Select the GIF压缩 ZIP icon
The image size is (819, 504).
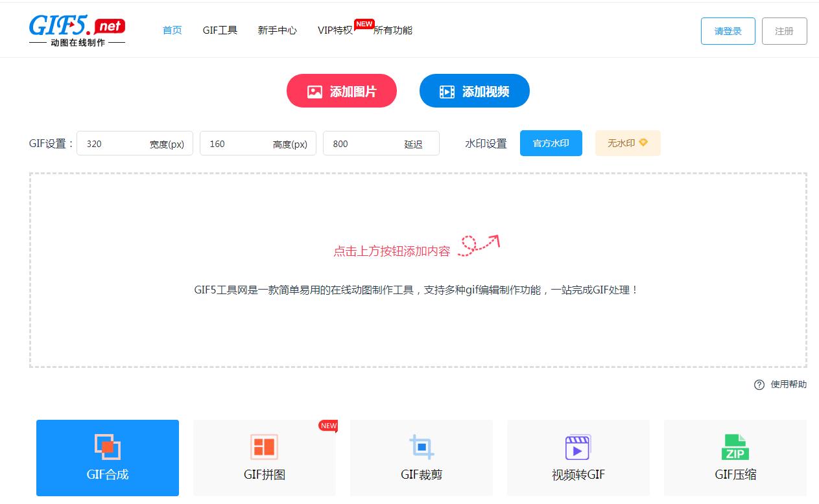tap(735, 447)
